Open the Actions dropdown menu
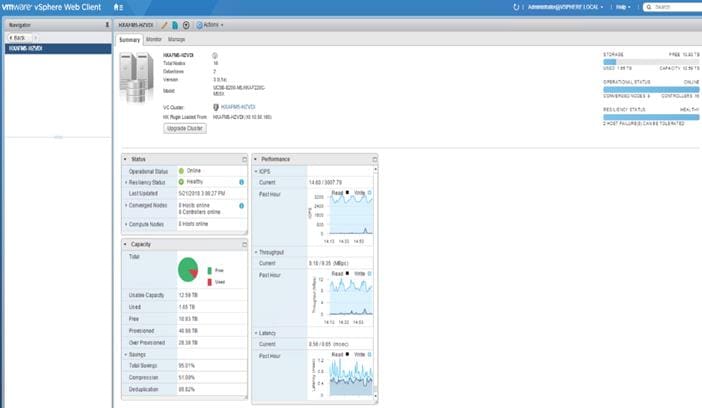Image resolution: width=702 pixels, height=408 pixels. [210, 25]
